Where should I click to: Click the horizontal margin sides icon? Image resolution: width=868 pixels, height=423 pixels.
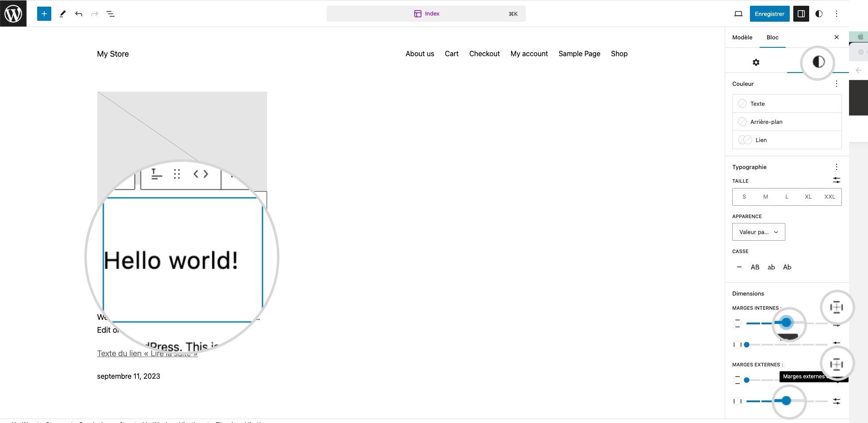point(737,401)
